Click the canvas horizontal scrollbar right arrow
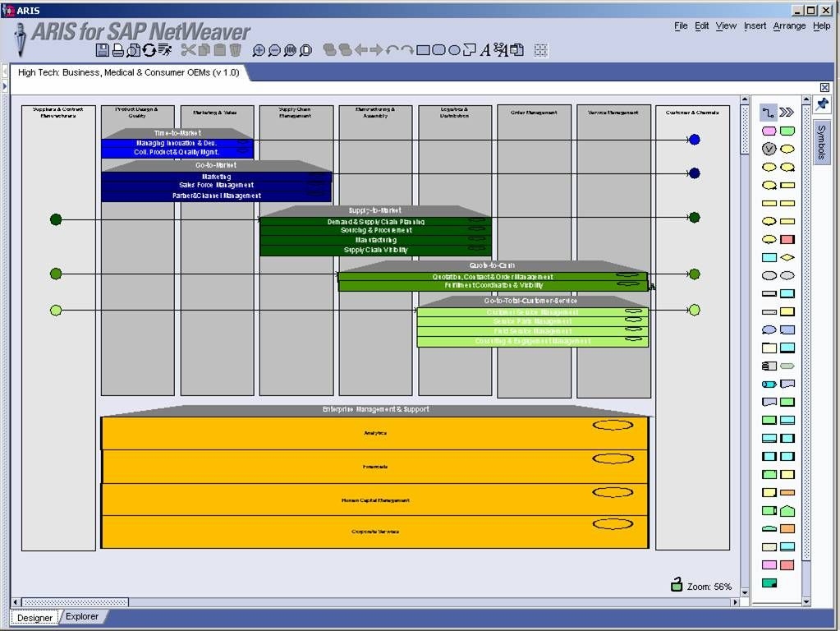This screenshot has width=840, height=631. [x=735, y=602]
